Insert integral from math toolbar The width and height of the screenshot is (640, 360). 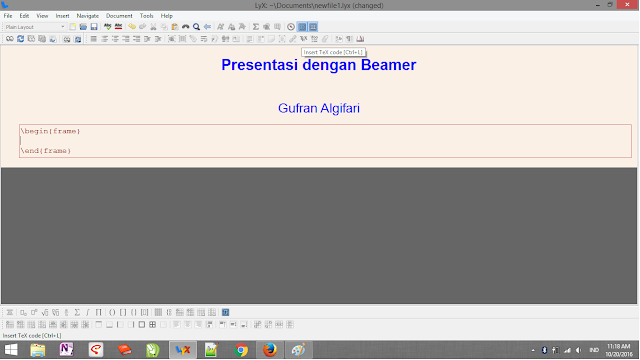(x=88, y=313)
